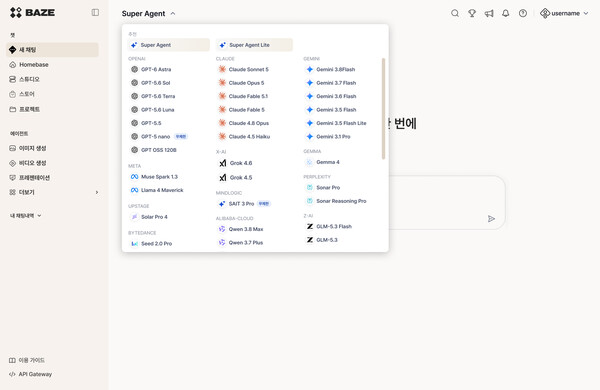Expand the username account menu
The image size is (600, 390).
coord(564,13)
